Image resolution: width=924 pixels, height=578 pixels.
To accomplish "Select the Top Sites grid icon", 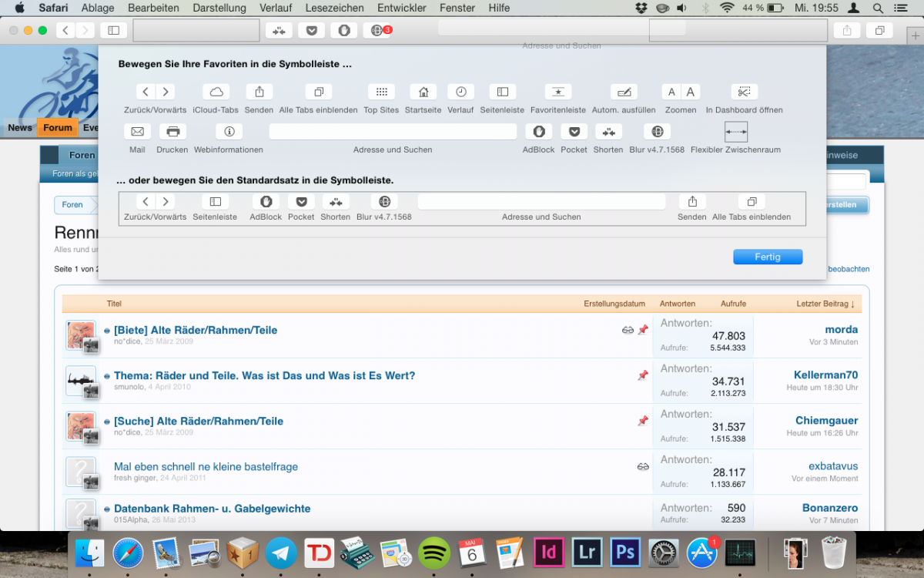I will point(381,92).
